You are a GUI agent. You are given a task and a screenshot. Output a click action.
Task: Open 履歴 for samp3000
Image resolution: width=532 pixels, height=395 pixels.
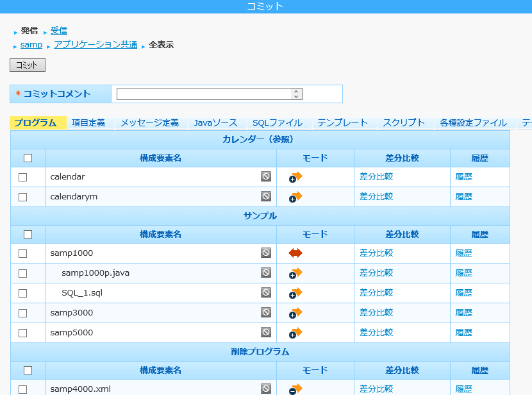[x=464, y=312]
